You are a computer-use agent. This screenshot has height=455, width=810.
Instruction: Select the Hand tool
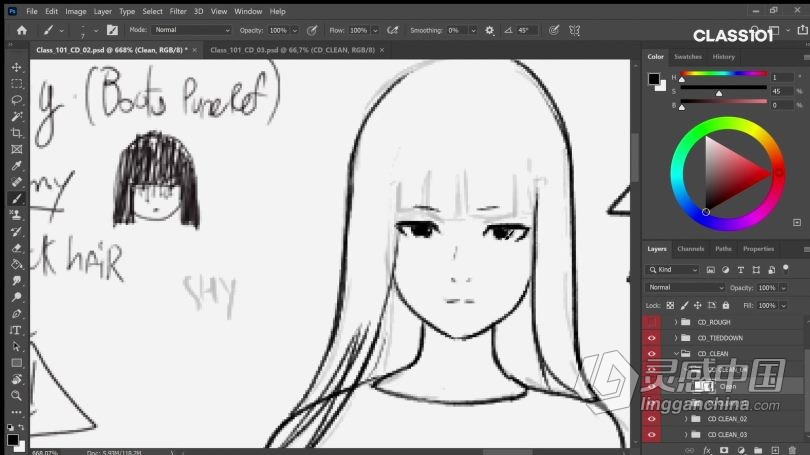pyautogui.click(x=17, y=380)
